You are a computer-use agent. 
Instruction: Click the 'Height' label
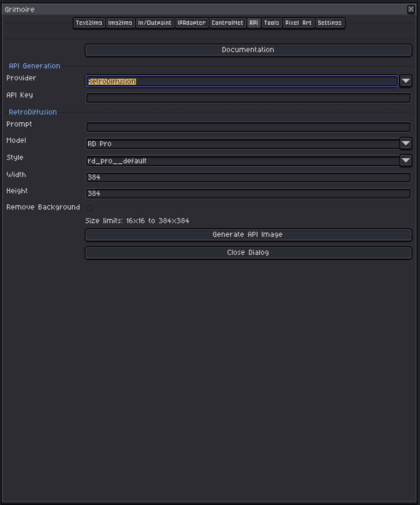click(x=17, y=191)
